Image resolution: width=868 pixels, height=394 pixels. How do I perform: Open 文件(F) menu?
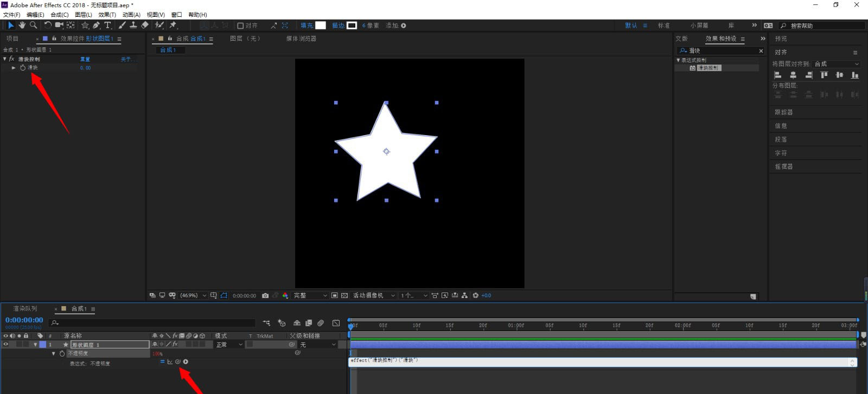[11, 15]
